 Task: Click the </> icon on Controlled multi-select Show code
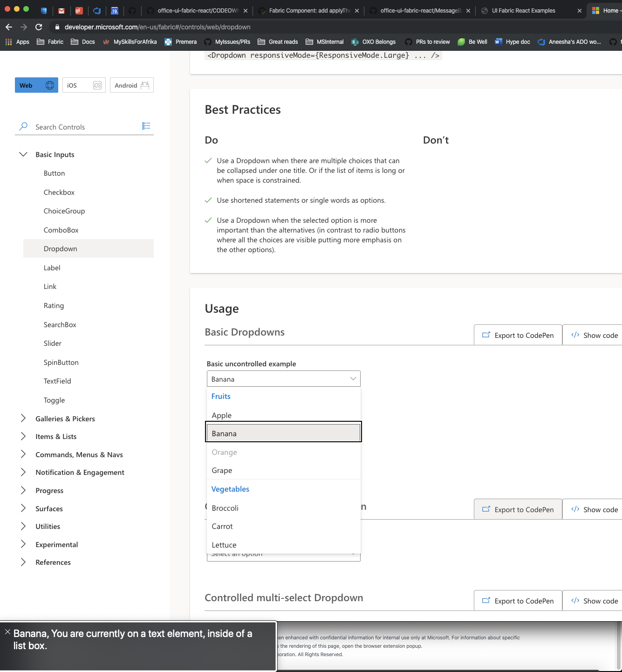[575, 601]
